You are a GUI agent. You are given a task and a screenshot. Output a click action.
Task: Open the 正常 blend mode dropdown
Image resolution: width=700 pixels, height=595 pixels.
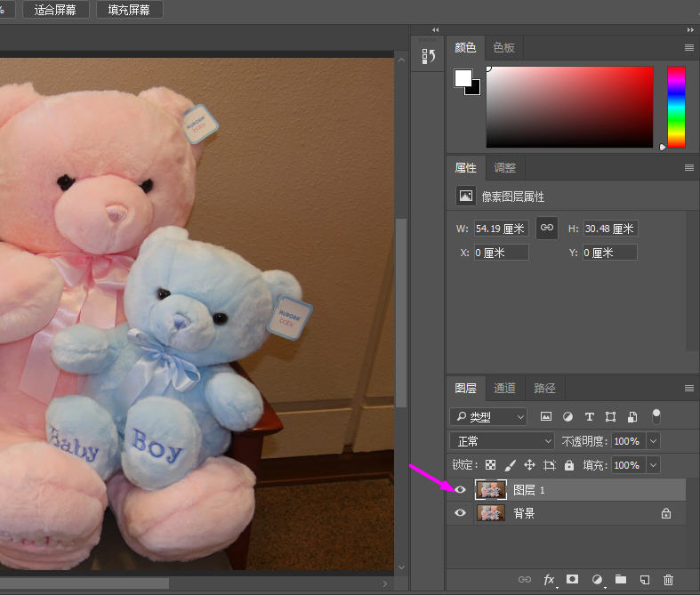tap(503, 441)
